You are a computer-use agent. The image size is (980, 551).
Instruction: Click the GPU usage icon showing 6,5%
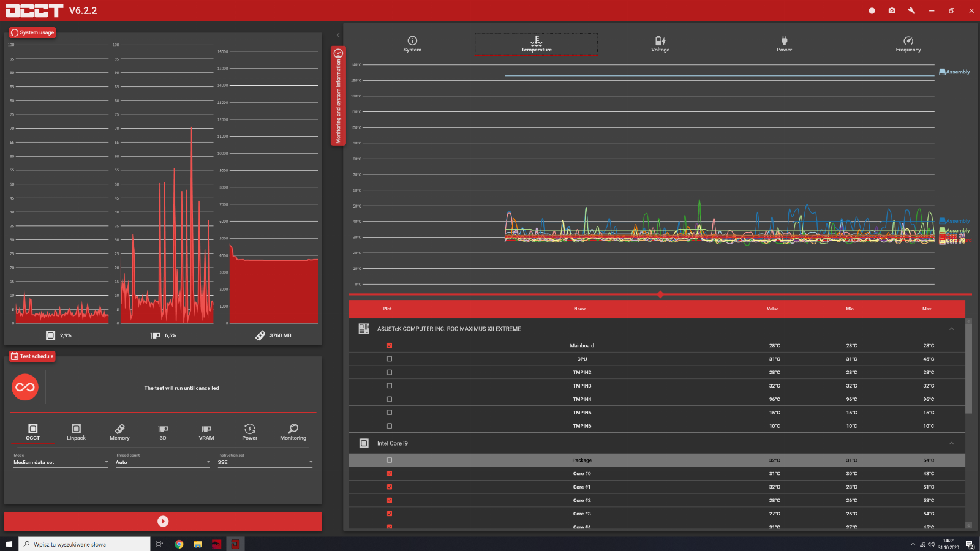156,335
